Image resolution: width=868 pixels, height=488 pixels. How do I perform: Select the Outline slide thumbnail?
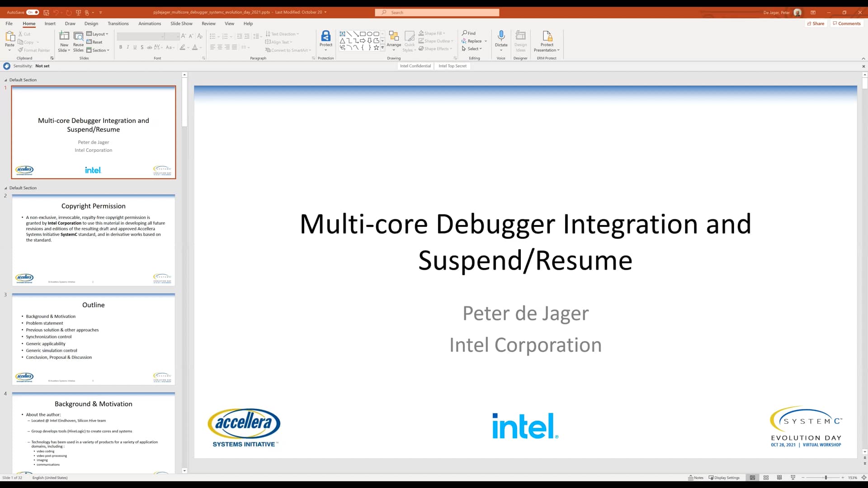tap(94, 339)
